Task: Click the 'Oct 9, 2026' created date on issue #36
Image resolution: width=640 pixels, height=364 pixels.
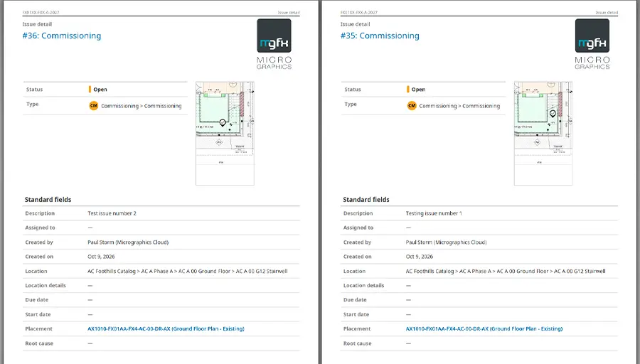Action: (x=101, y=257)
